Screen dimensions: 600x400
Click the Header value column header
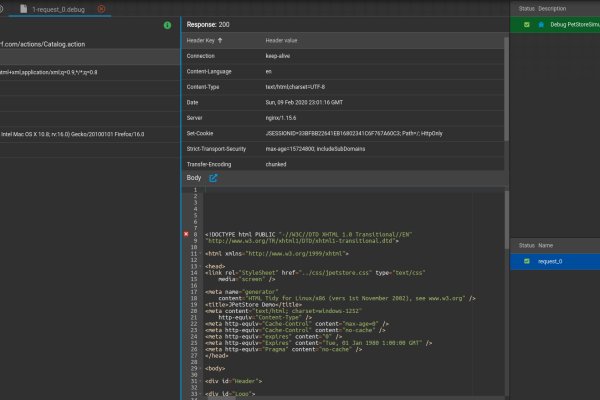[x=283, y=40]
